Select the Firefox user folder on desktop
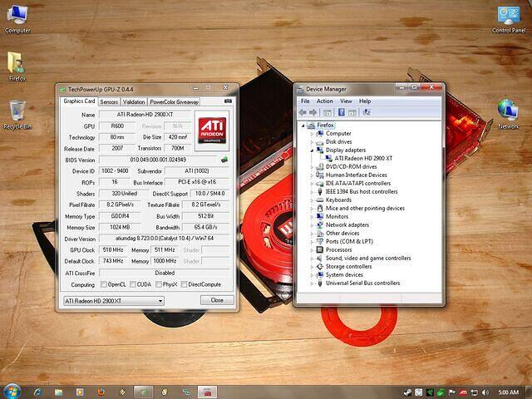 (x=17, y=66)
